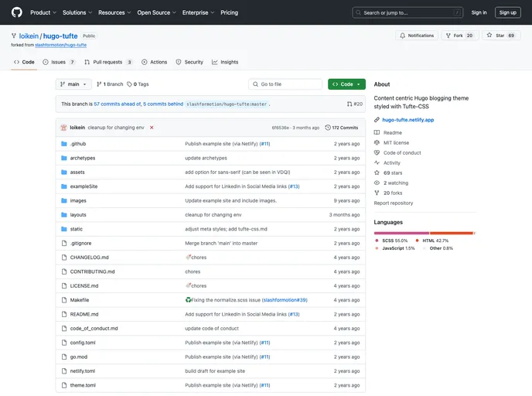Click the GitHub logo icon
Viewport: 532px width, 396px height.
[x=16, y=12]
